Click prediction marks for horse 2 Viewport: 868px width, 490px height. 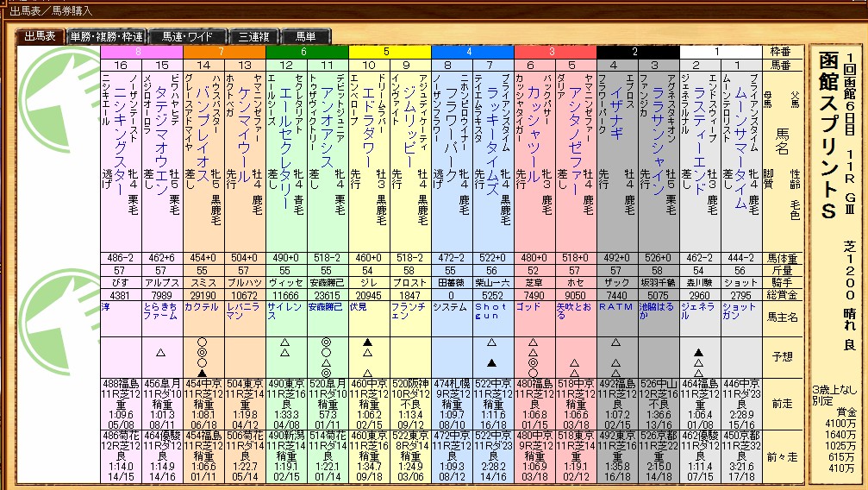[698, 362]
